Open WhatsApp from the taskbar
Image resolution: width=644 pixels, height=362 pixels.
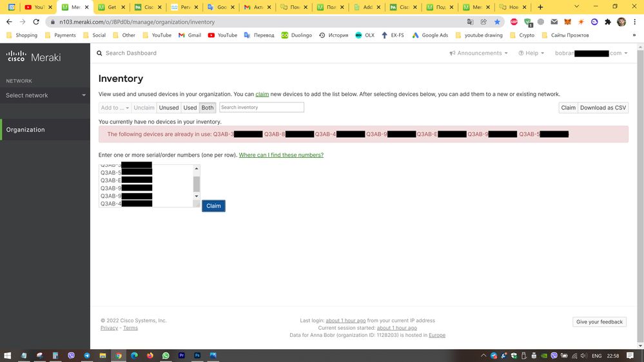166,356
